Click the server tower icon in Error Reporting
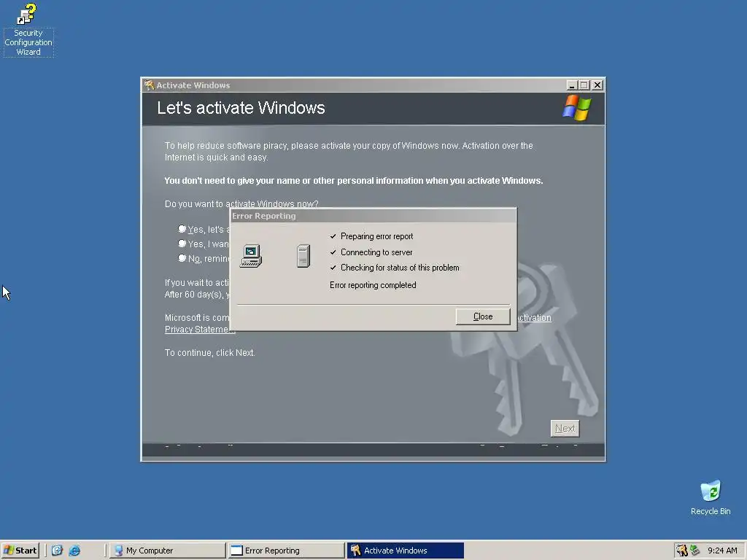 [303, 256]
